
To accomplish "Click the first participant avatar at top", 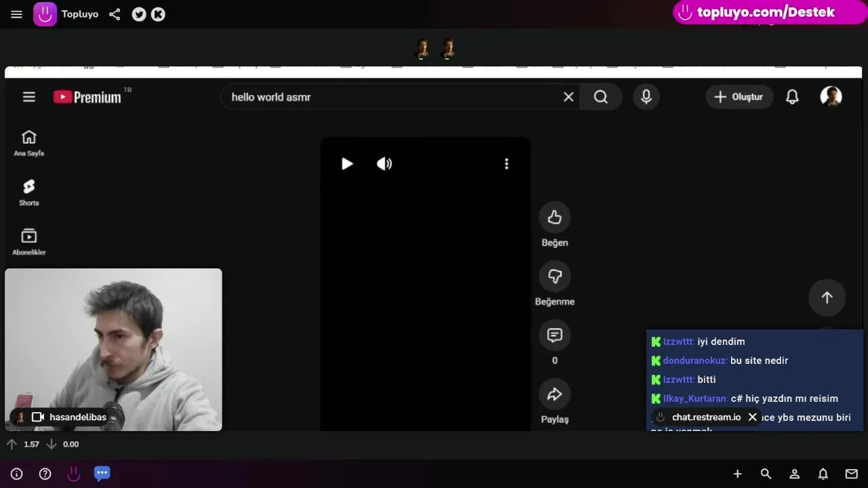I will pyautogui.click(x=422, y=49).
